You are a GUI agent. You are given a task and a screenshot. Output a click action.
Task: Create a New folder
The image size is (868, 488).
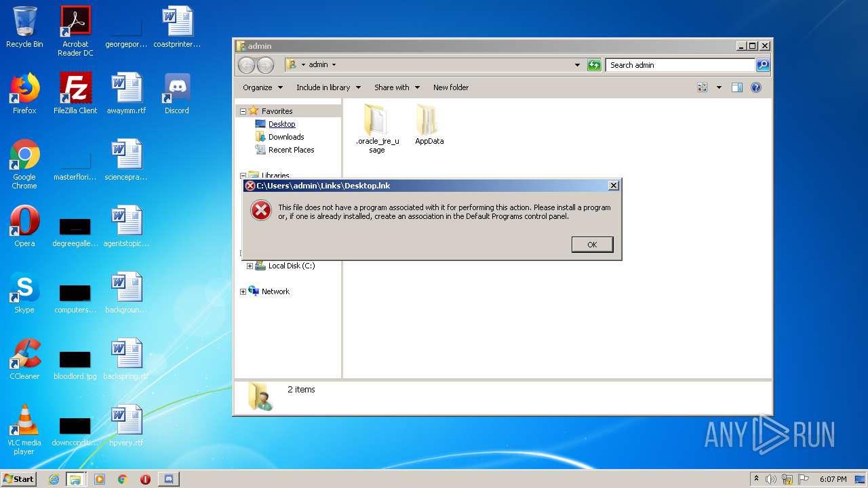pyautogui.click(x=451, y=87)
